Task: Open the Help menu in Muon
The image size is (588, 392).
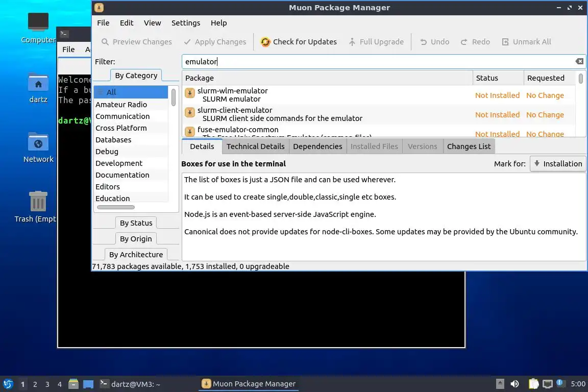Action: (x=218, y=23)
